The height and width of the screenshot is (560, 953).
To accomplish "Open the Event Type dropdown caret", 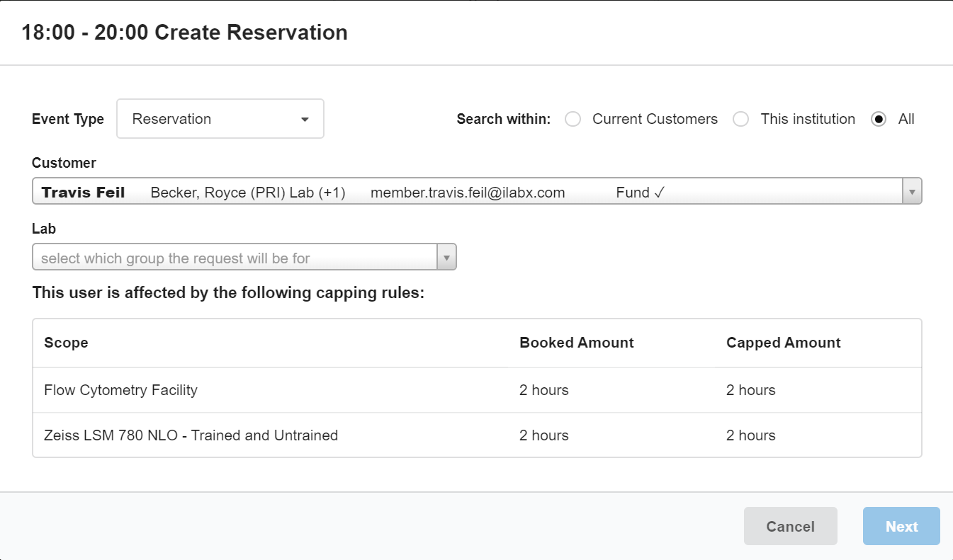I will (x=305, y=120).
